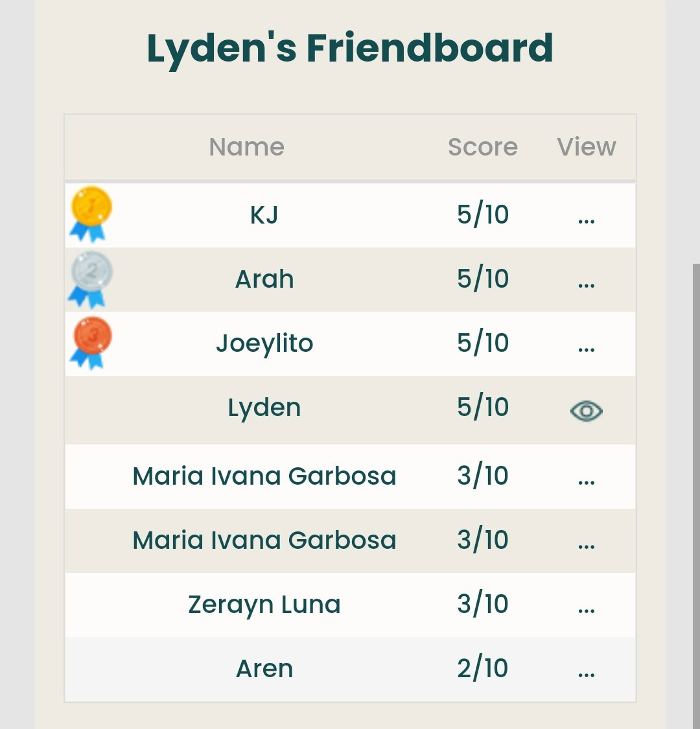Click the Lyden's Friendboard title

pos(350,49)
